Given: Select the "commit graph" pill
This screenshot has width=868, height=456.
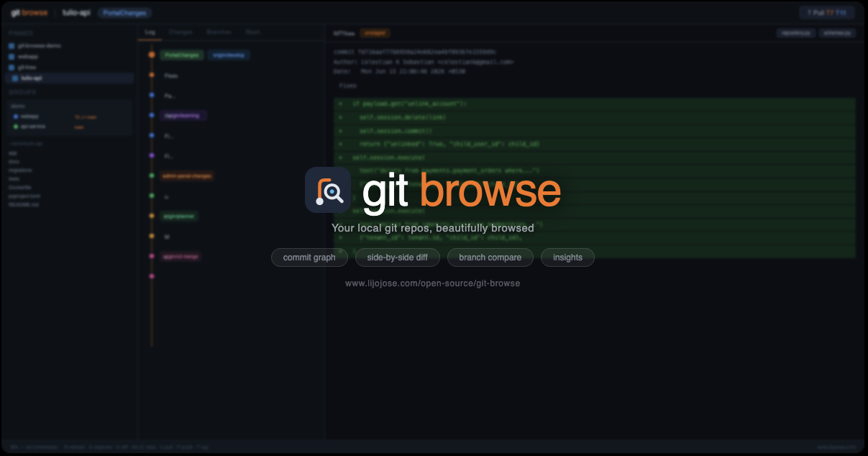Looking at the screenshot, I should tap(309, 257).
